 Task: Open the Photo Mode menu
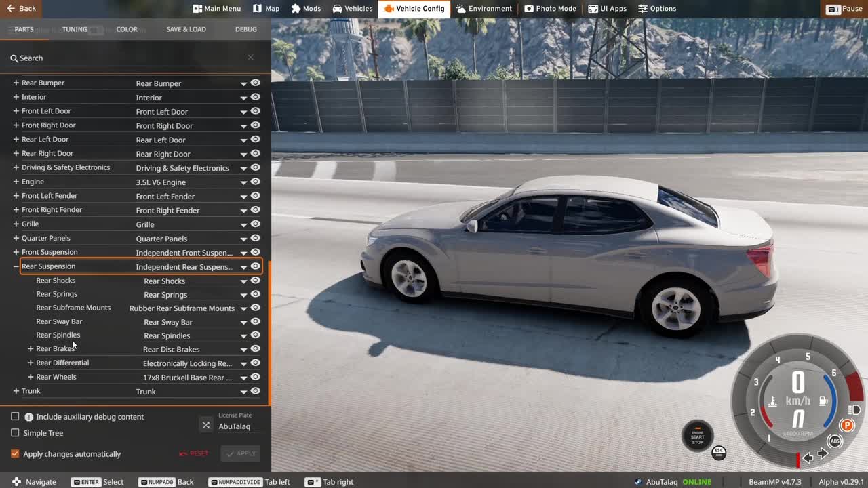click(x=550, y=9)
